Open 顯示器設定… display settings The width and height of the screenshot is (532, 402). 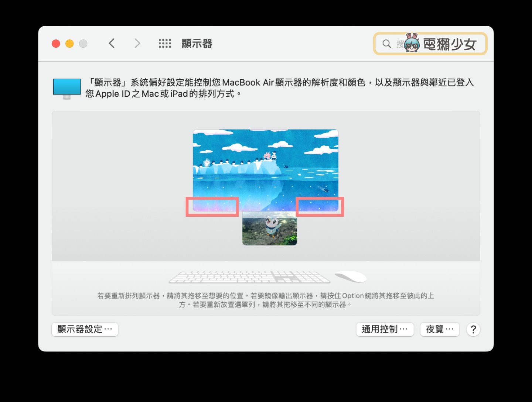coord(85,329)
